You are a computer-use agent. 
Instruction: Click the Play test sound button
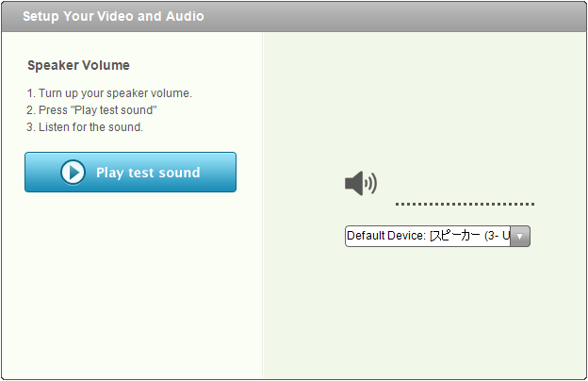tap(130, 172)
